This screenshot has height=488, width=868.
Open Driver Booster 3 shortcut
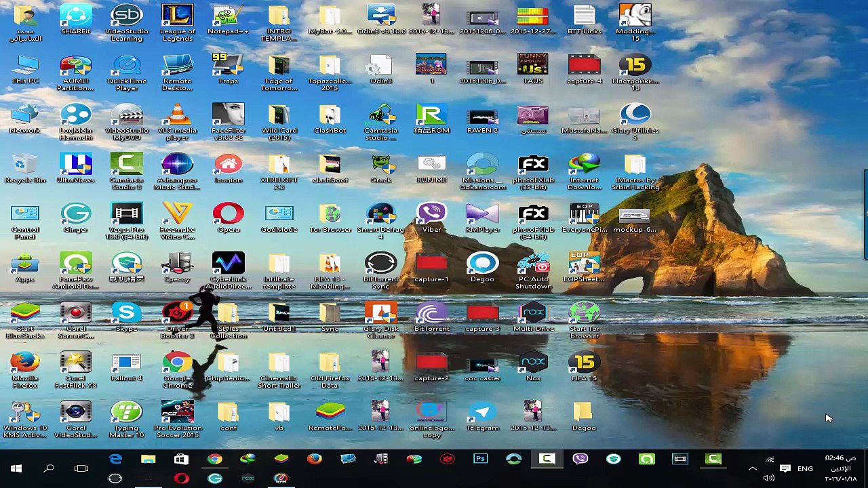(177, 321)
